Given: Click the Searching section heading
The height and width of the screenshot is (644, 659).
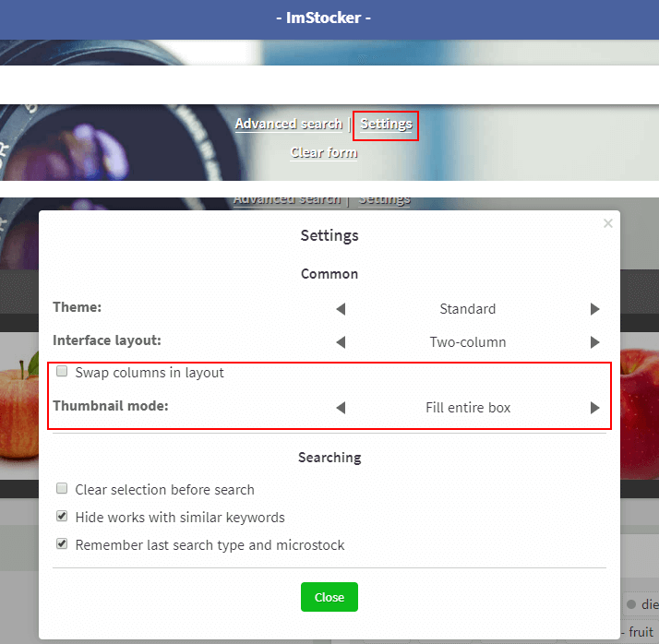Looking at the screenshot, I should (x=329, y=458).
